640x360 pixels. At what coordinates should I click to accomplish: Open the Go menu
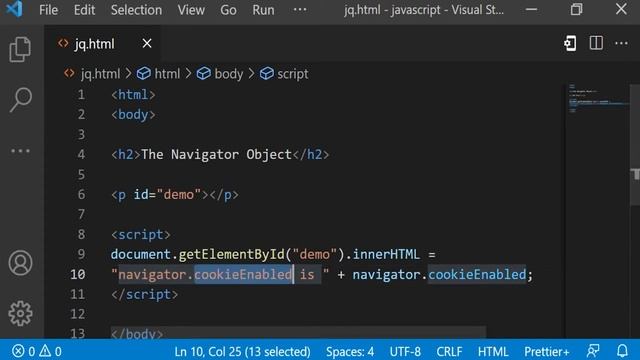(228, 10)
